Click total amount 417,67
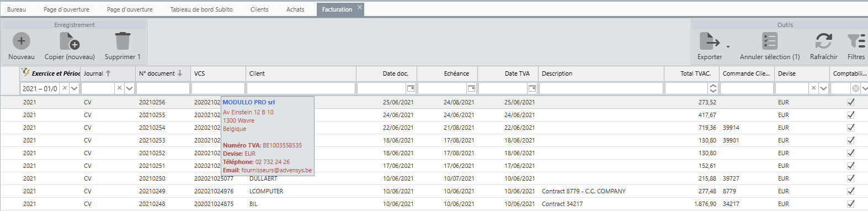The image size is (868, 211). pyautogui.click(x=707, y=115)
